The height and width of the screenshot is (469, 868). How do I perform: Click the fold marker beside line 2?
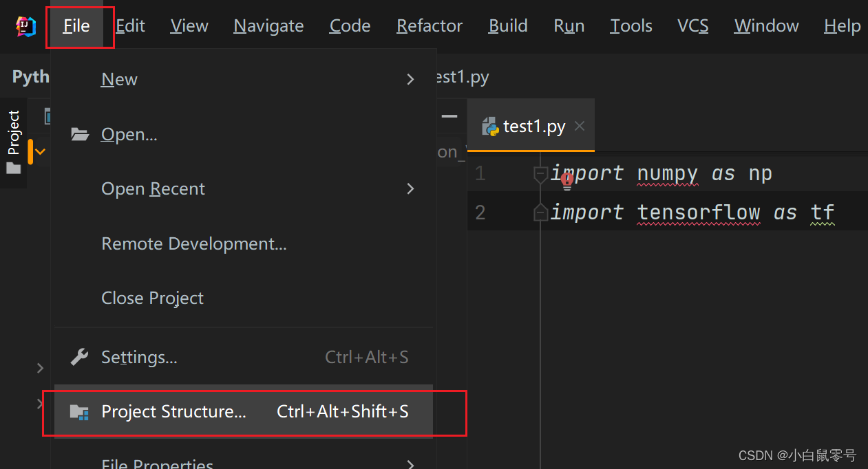pyautogui.click(x=540, y=212)
